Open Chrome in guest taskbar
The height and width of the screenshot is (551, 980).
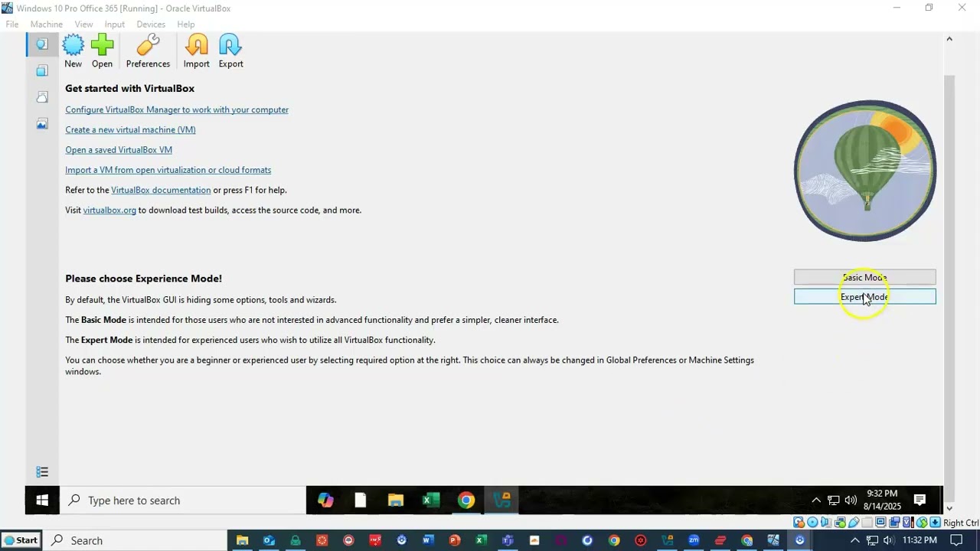pyautogui.click(x=466, y=500)
